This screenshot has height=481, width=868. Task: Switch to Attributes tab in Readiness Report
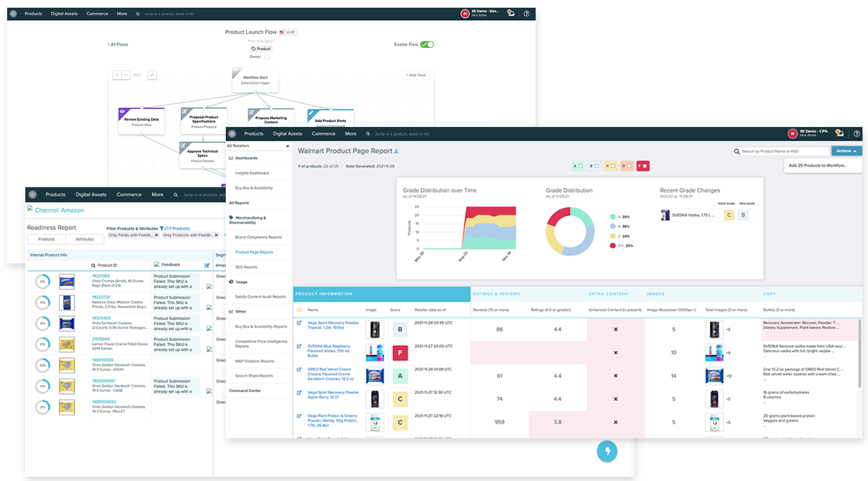pos(85,239)
